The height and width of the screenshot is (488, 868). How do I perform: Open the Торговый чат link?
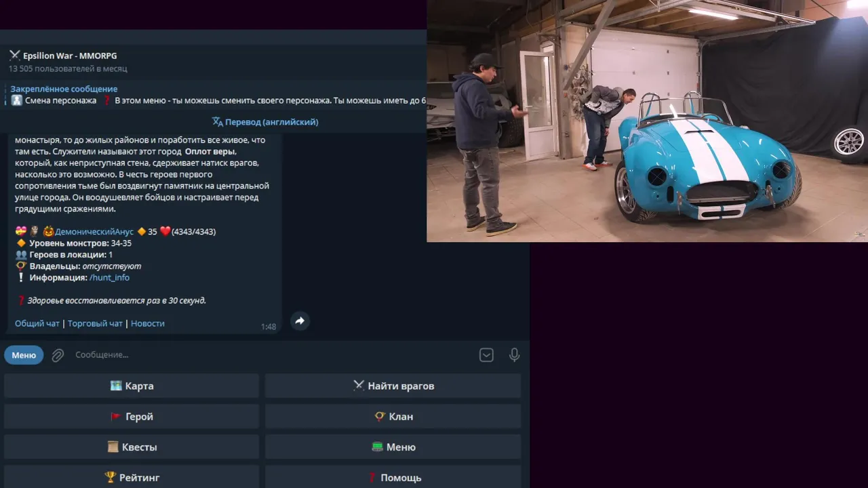click(x=95, y=323)
